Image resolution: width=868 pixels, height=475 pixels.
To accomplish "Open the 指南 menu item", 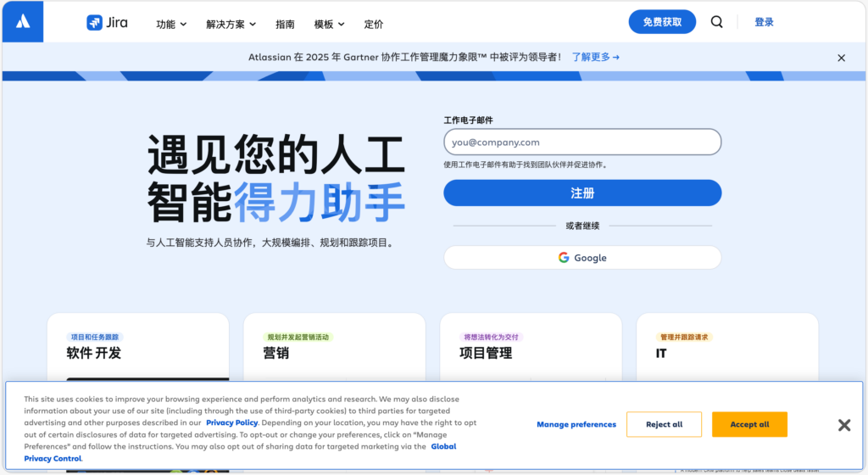I will 285,25.
